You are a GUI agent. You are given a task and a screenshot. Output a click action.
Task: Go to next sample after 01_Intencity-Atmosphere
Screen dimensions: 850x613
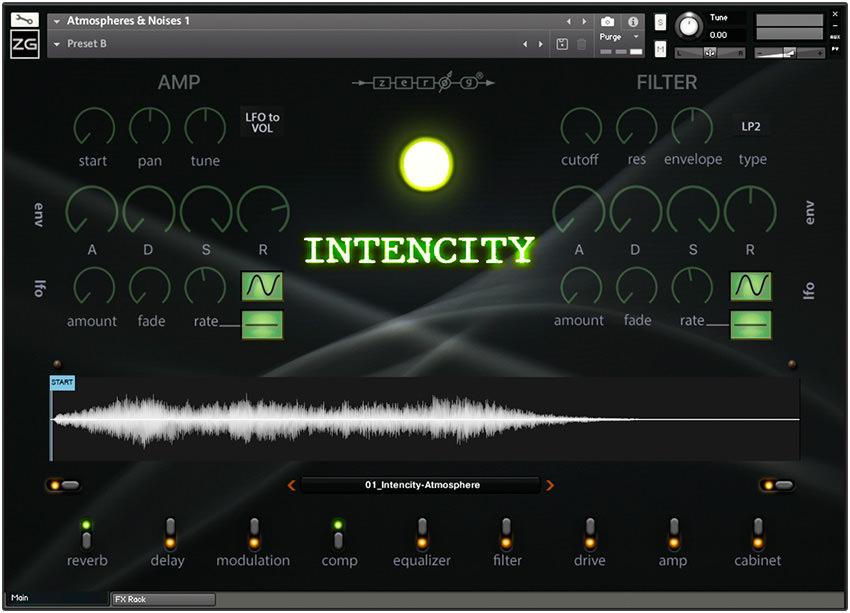(x=549, y=485)
